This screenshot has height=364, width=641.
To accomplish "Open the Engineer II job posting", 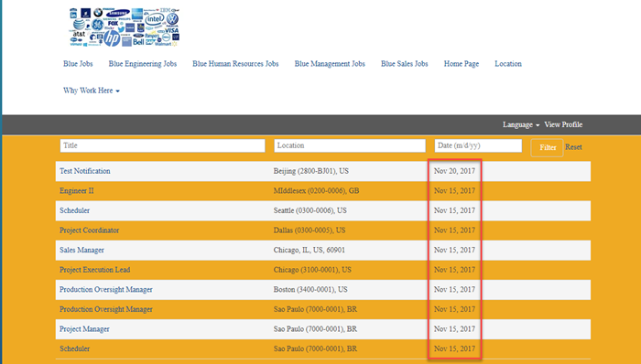I will pyautogui.click(x=76, y=190).
